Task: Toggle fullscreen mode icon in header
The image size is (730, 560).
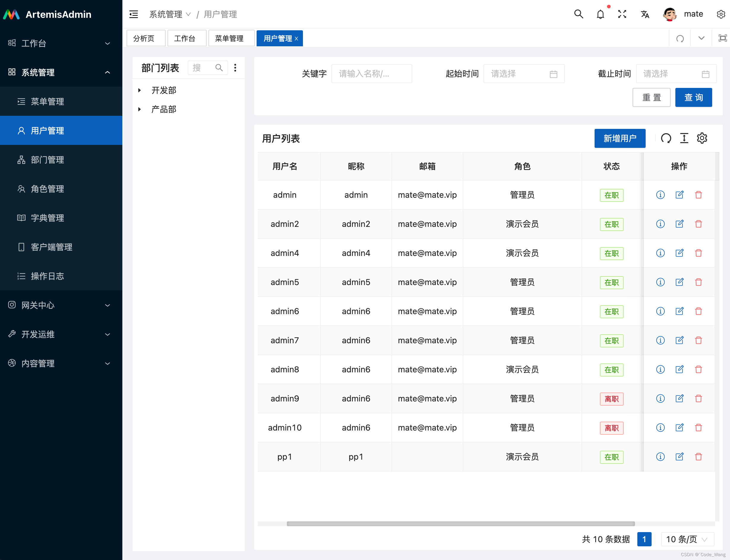Action: (622, 14)
